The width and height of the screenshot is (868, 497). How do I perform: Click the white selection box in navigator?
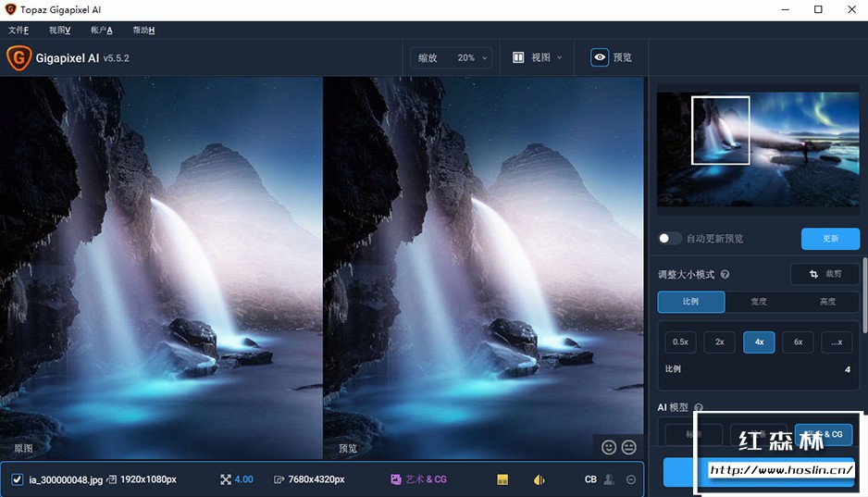[721, 130]
